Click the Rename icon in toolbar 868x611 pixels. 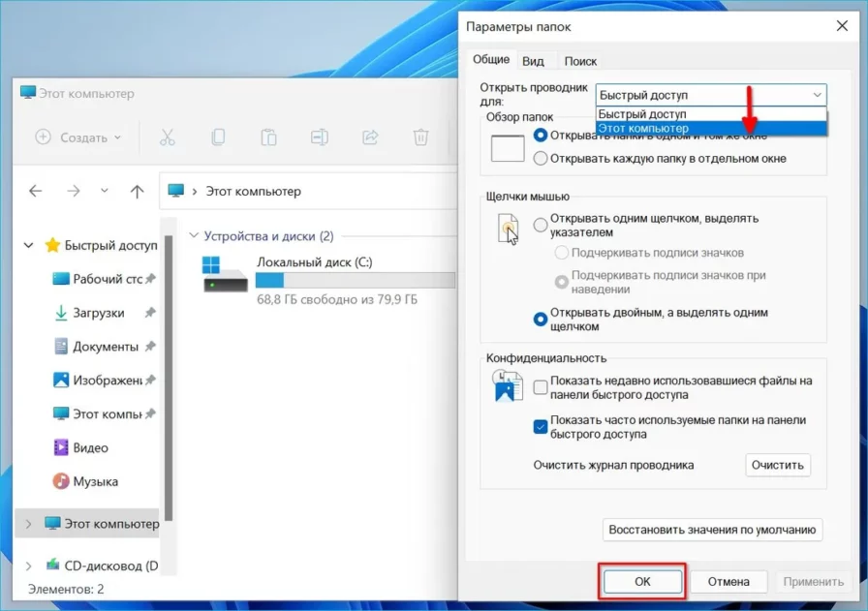(x=319, y=137)
